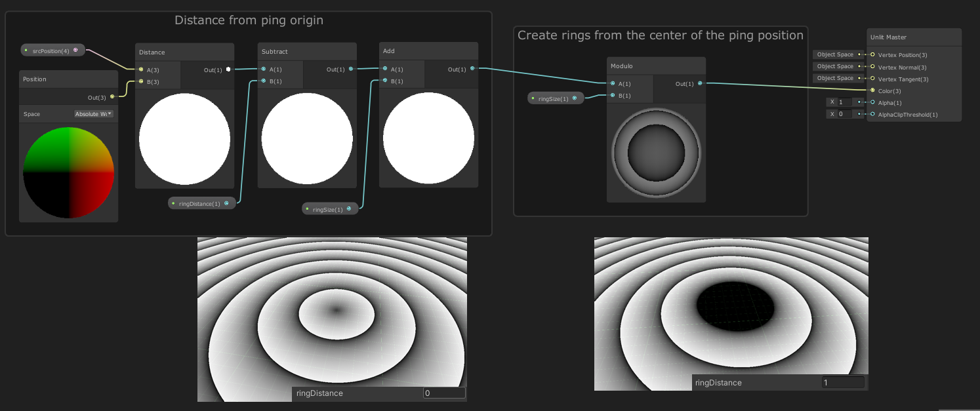Click the Alpha X value field
This screenshot has height=411, width=980.
(844, 102)
